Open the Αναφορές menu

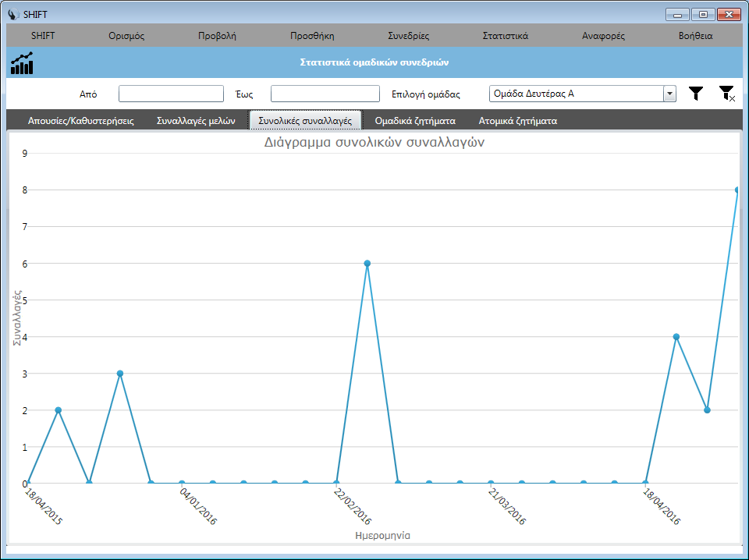(x=603, y=36)
